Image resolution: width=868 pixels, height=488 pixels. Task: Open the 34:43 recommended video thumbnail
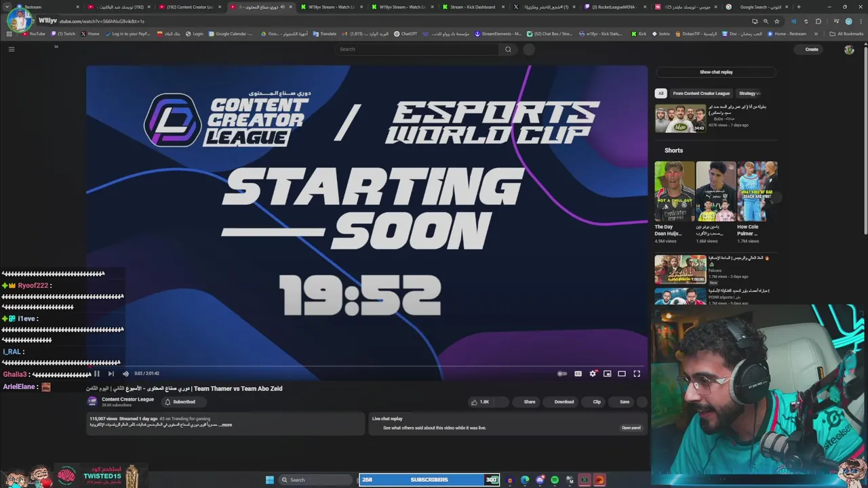click(x=680, y=119)
